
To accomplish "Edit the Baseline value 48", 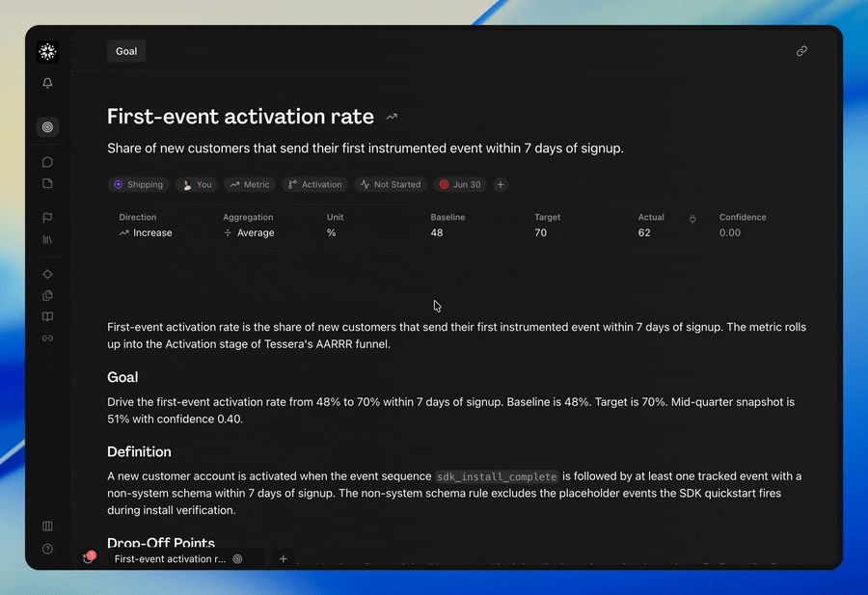I will pyautogui.click(x=437, y=233).
